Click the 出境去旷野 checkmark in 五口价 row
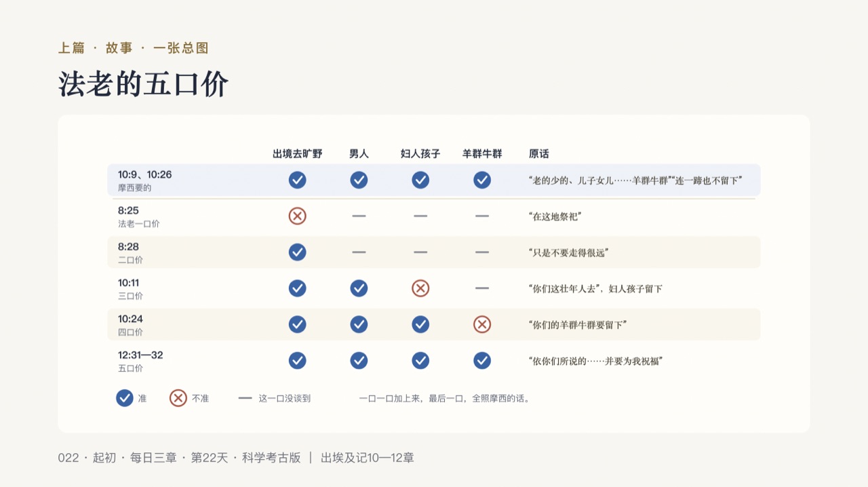The height and width of the screenshot is (487, 868). 297,360
